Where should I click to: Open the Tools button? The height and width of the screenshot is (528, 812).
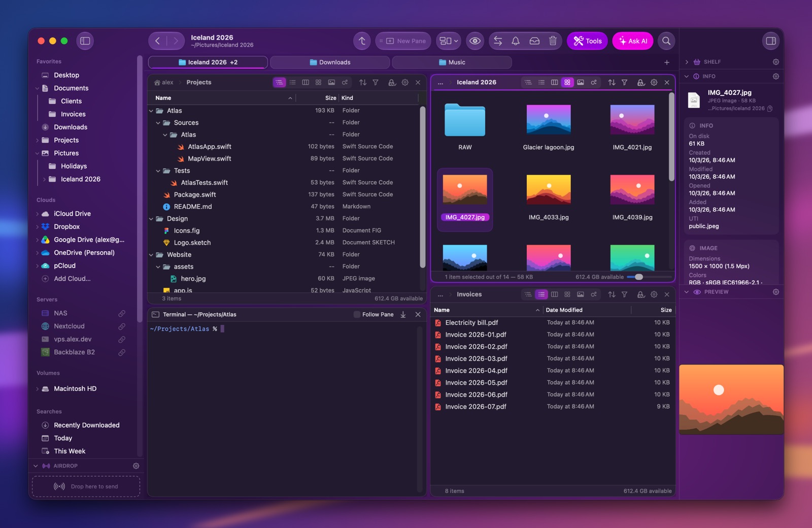coord(587,41)
